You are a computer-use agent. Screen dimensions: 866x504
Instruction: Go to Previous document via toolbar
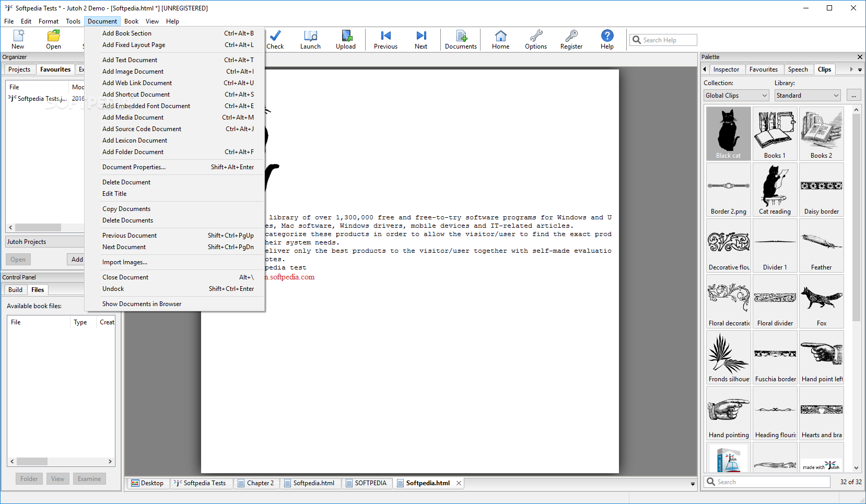385,40
